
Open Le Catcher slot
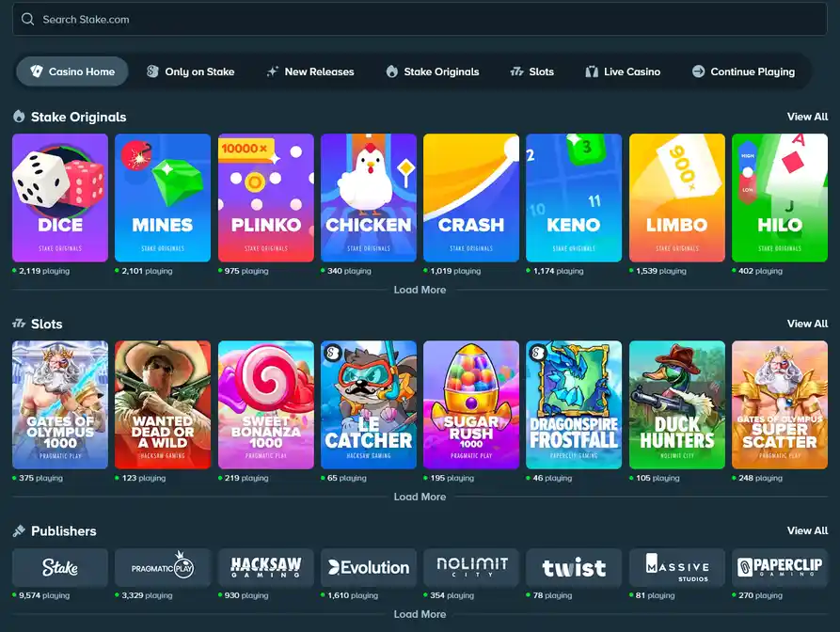pyautogui.click(x=369, y=405)
